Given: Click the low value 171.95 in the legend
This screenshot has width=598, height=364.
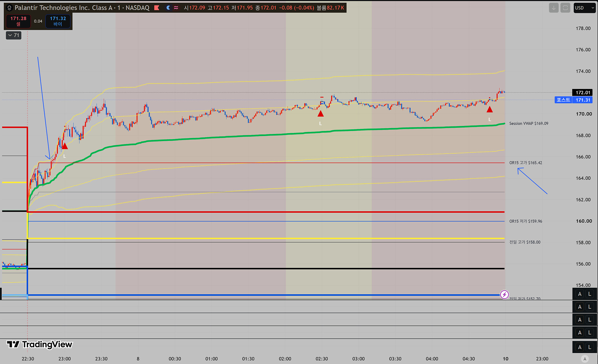Looking at the screenshot, I should click(244, 8).
